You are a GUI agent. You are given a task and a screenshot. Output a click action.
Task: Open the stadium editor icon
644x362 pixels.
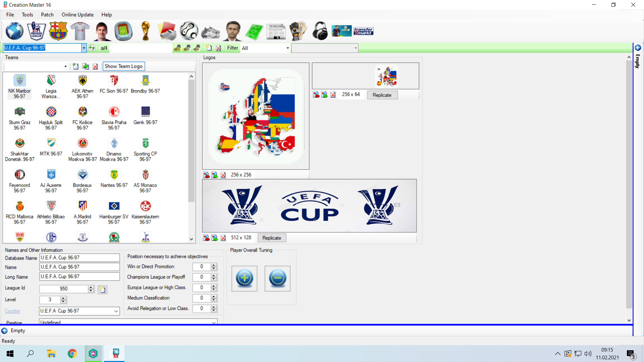(x=123, y=31)
